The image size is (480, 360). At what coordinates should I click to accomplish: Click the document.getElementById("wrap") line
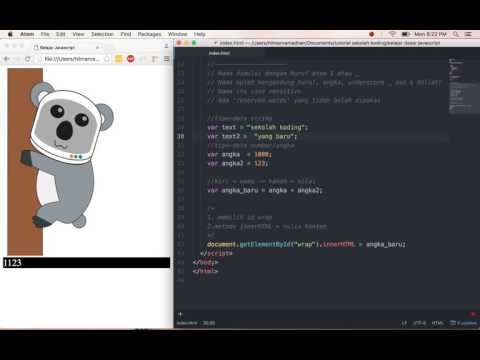(306, 244)
